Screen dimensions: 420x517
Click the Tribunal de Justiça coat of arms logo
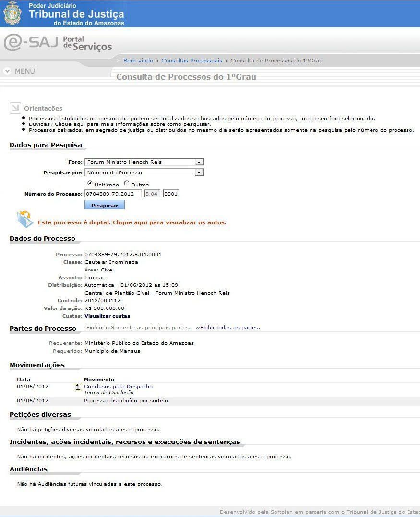click(12, 13)
